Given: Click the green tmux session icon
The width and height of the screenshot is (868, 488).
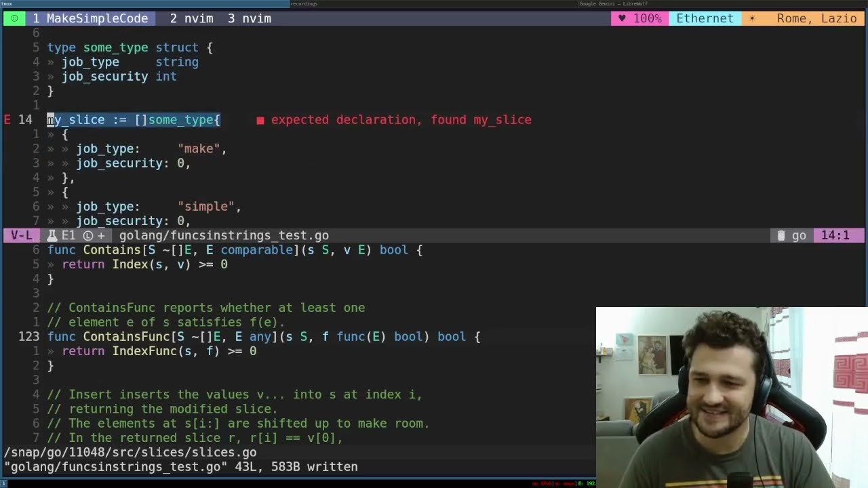Looking at the screenshot, I should [x=14, y=18].
